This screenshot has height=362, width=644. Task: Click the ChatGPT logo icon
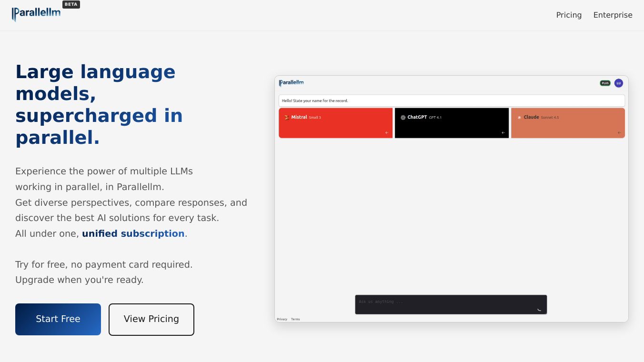tap(403, 117)
